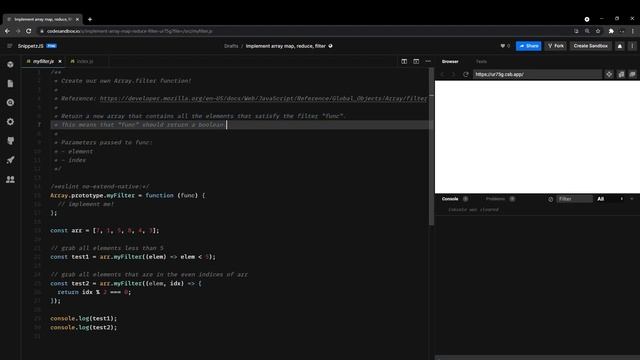This screenshot has height=360, width=640.
Task: Click the SnippetzJS workspace name
Action: coord(31,46)
